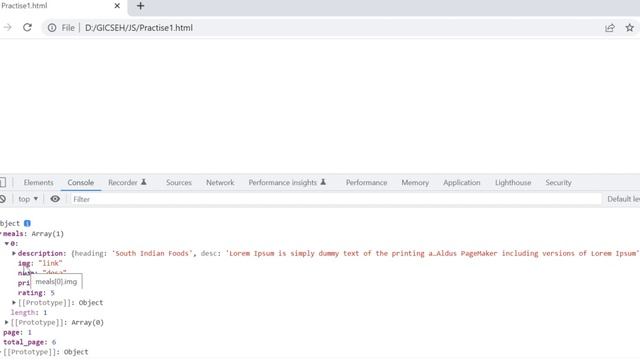This screenshot has height=360, width=640.
Task: Open the Security tab
Action: pyautogui.click(x=558, y=182)
